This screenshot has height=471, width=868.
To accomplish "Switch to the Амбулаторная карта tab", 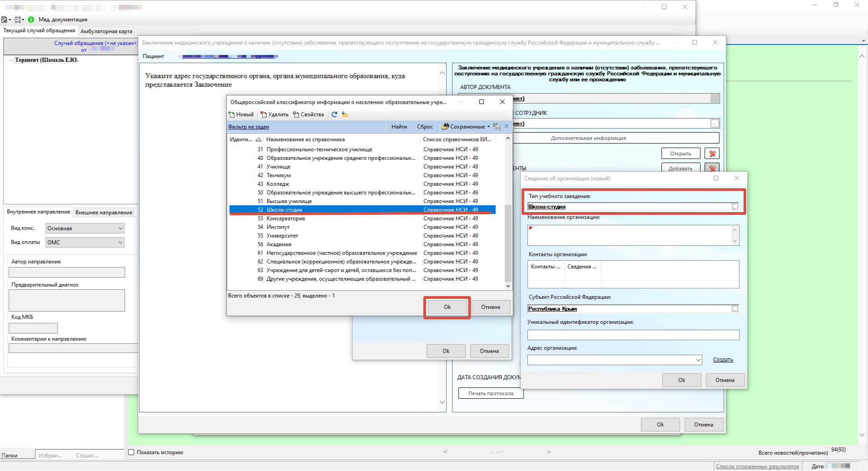I will tap(106, 31).
